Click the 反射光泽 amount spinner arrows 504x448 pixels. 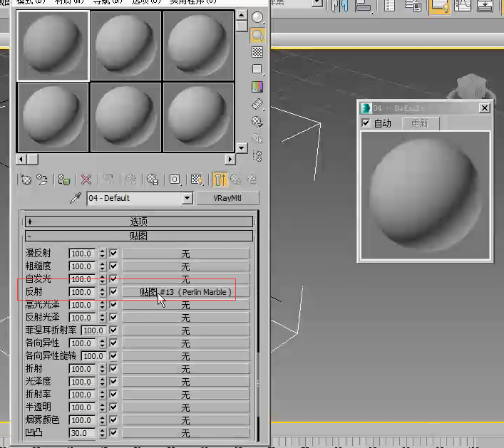point(103,318)
